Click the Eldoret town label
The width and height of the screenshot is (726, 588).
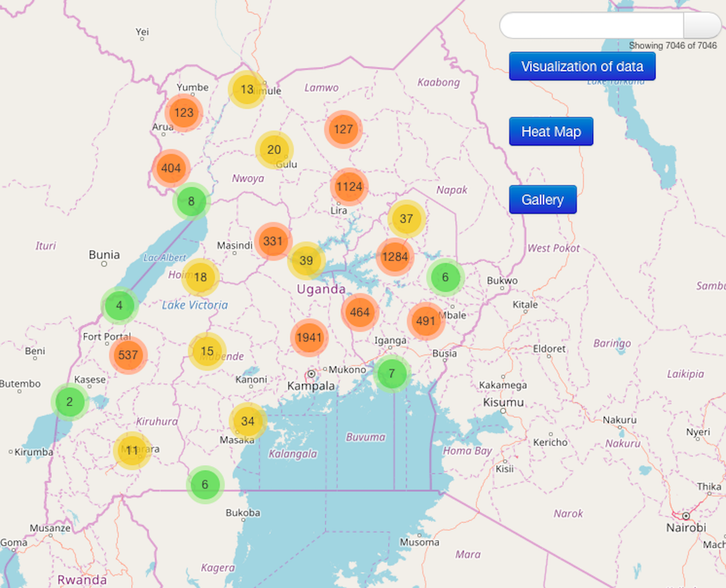point(549,348)
